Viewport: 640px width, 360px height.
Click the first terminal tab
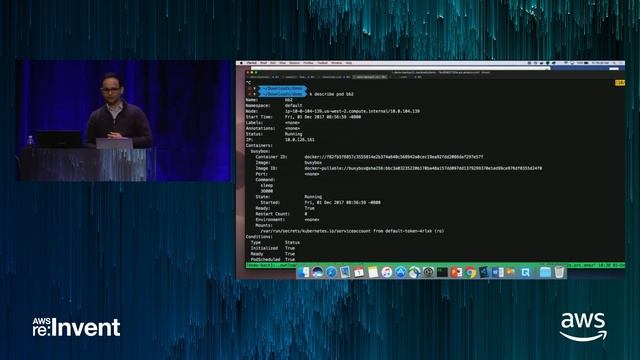pos(262,77)
